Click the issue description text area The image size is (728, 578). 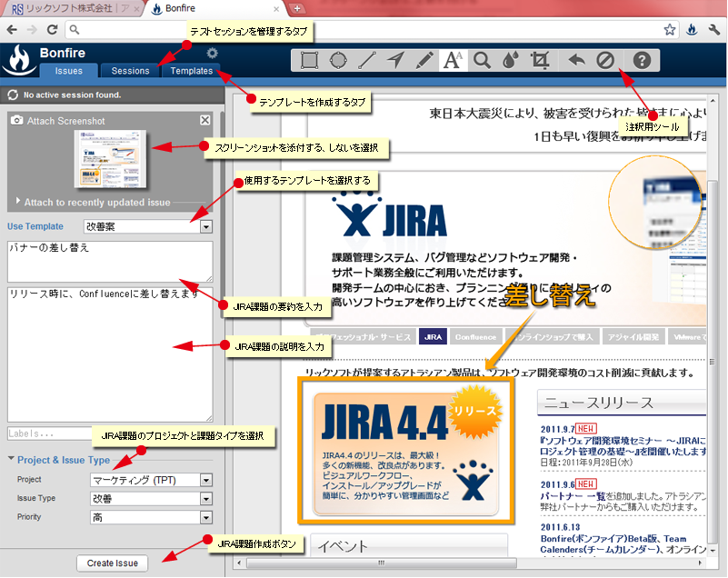[x=110, y=354]
